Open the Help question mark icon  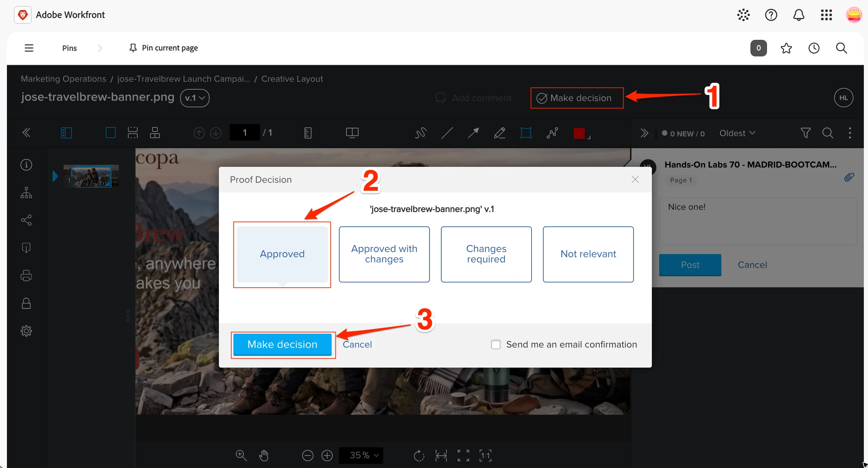[x=771, y=15]
